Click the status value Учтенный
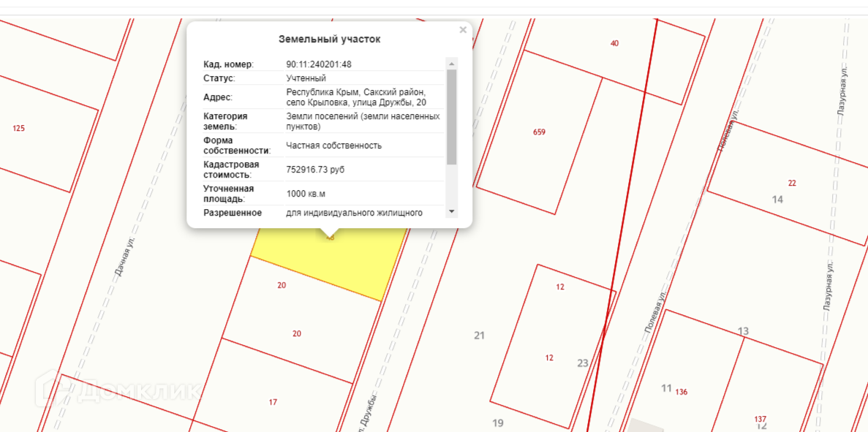Image resolution: width=868 pixels, height=432 pixels. (306, 78)
